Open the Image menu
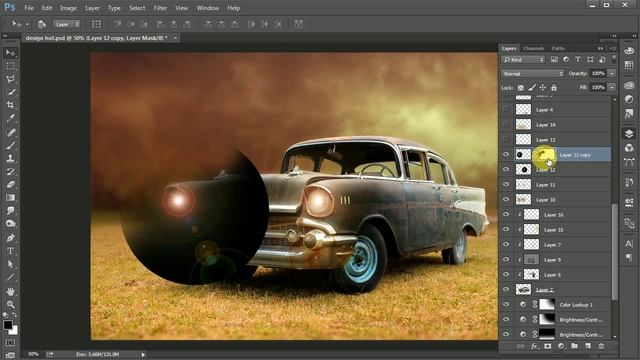640x360 pixels. point(68,8)
